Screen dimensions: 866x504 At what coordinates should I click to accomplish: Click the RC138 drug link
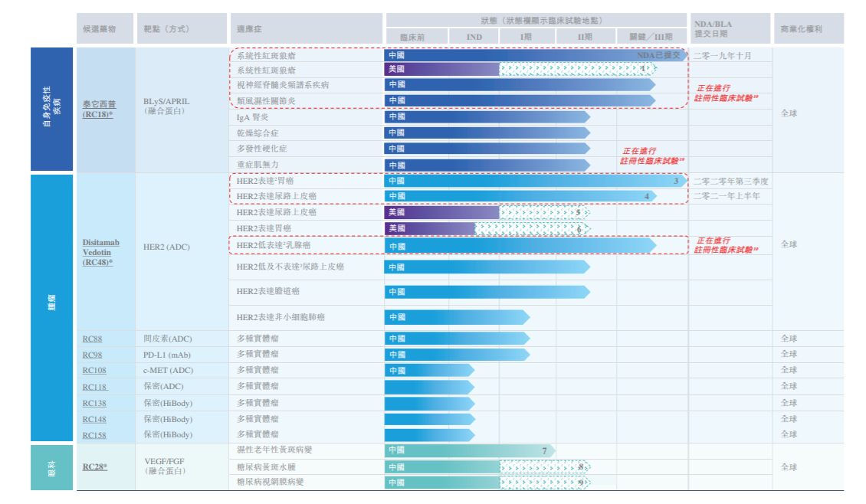click(94, 404)
